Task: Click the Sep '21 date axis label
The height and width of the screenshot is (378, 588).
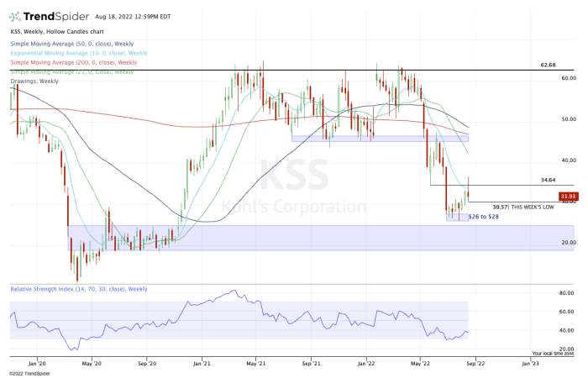Action: (312, 364)
